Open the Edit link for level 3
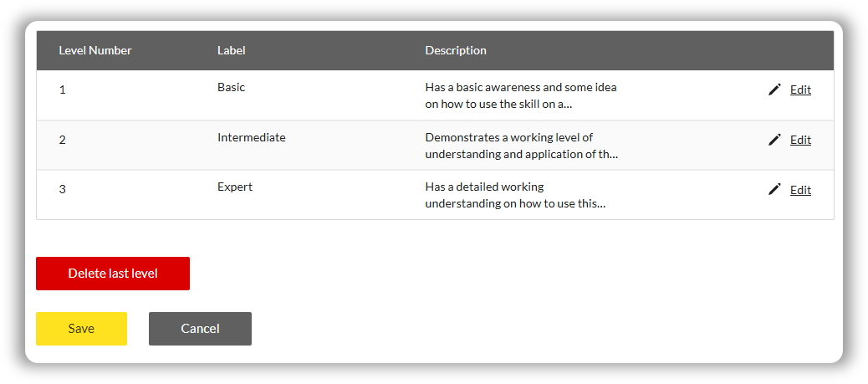 point(800,191)
